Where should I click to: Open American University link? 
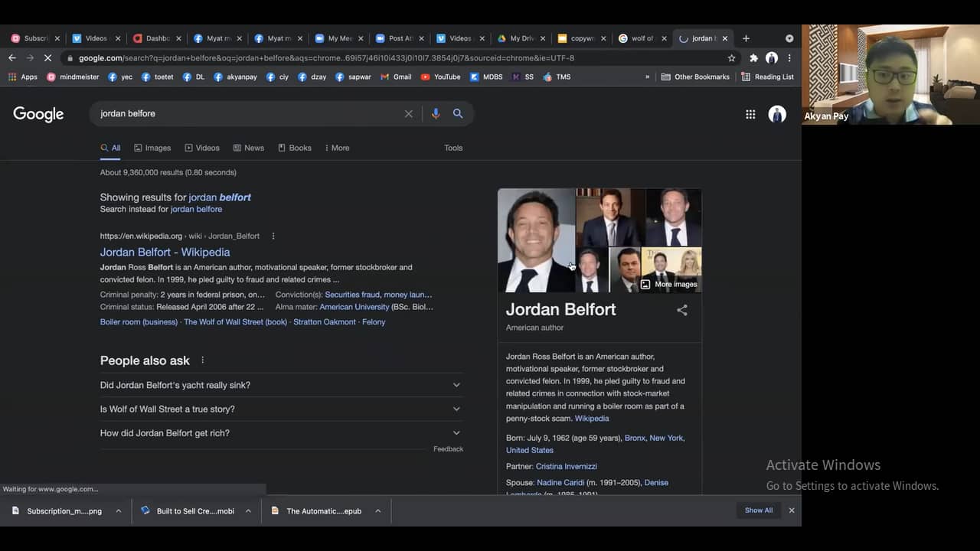[354, 307]
